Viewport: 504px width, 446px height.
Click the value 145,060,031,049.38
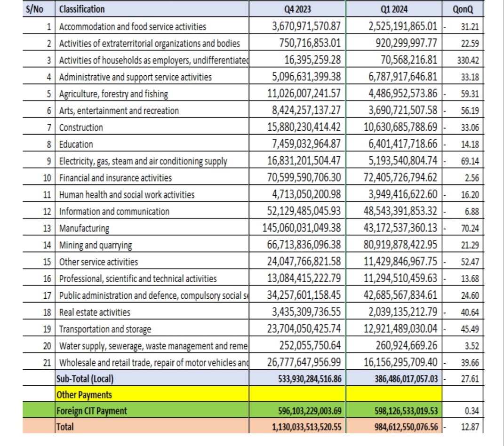coord(301,228)
